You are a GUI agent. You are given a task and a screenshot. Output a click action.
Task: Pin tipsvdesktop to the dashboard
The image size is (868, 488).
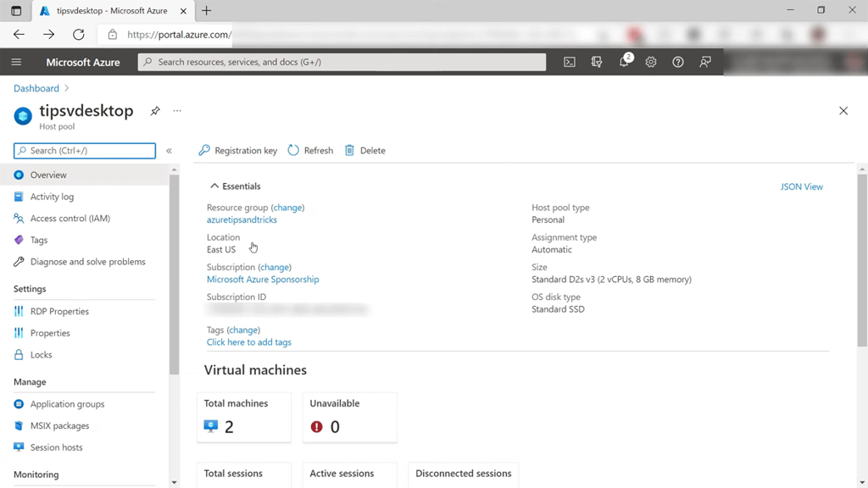[154, 110]
